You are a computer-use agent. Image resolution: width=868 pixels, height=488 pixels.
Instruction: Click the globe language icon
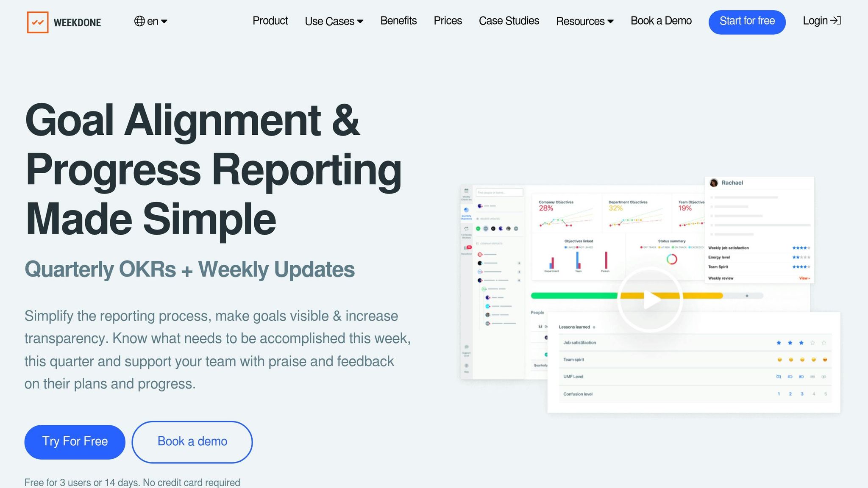(x=139, y=21)
